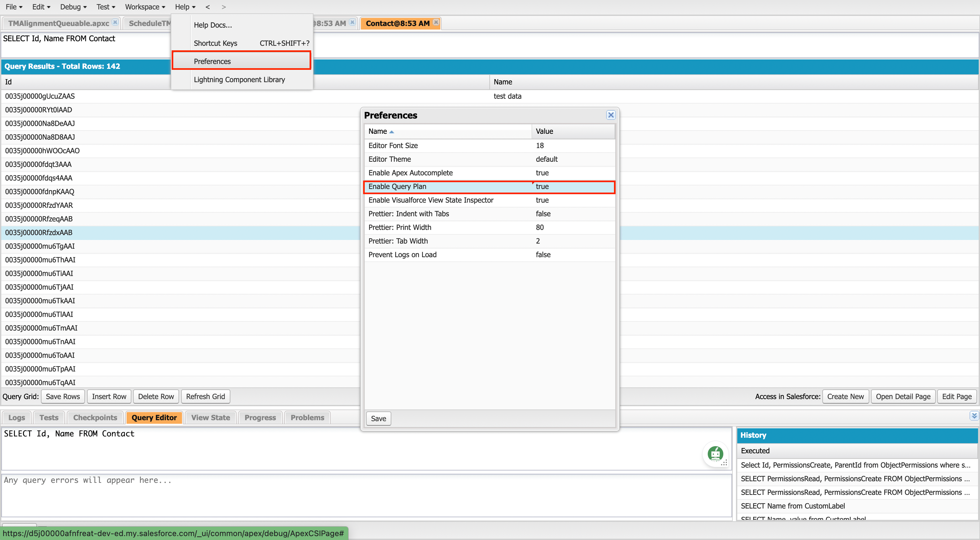The width and height of the screenshot is (980, 540).
Task: Navigate back with the < arrow
Action: point(208,7)
